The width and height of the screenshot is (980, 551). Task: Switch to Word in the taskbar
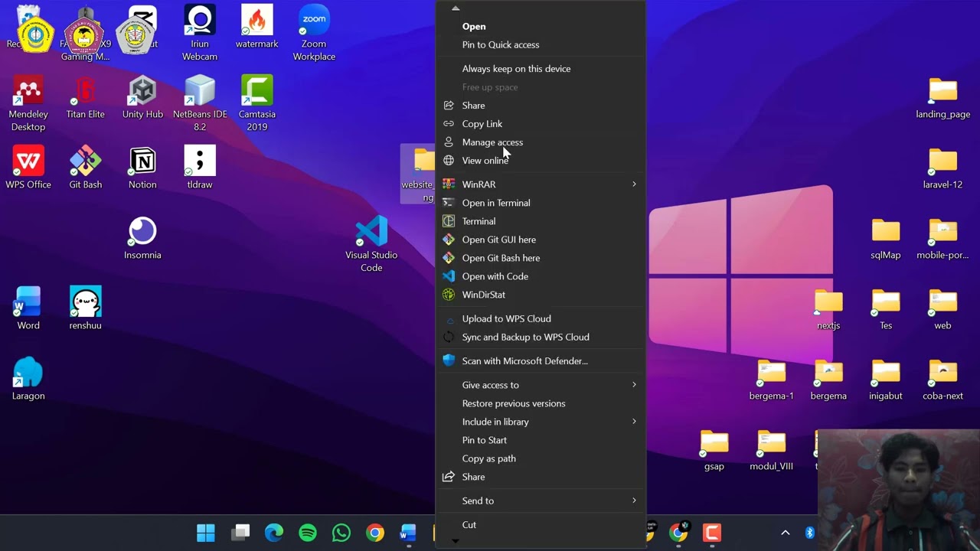coord(408,533)
